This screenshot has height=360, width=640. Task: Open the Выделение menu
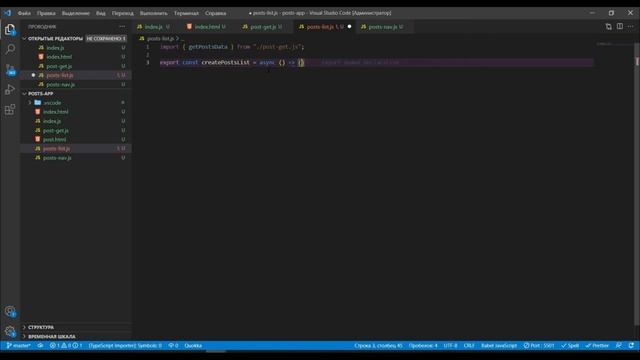(76, 13)
